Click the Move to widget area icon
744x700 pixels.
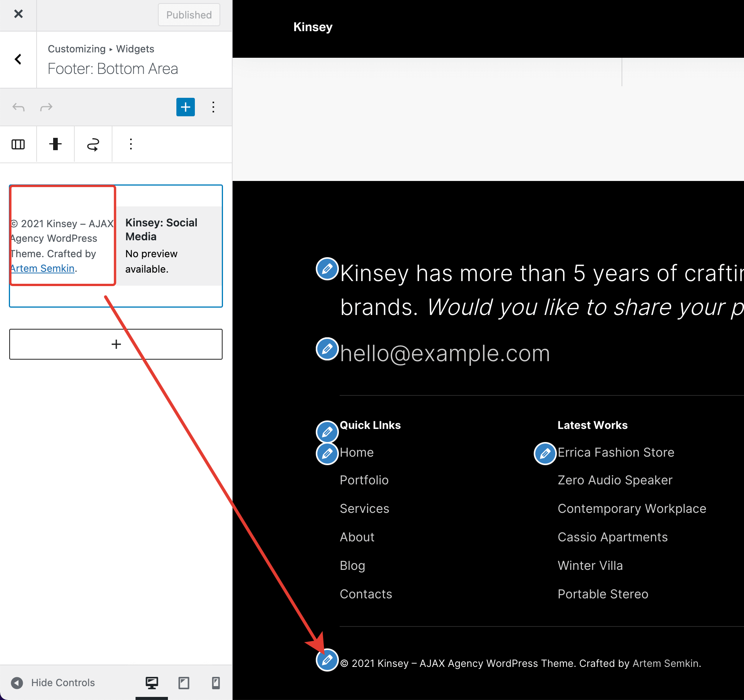click(x=93, y=144)
